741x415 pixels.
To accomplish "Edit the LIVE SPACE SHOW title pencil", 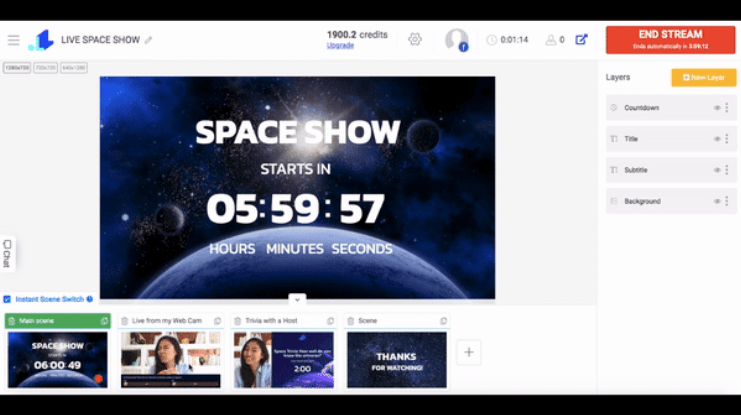I will pos(148,40).
